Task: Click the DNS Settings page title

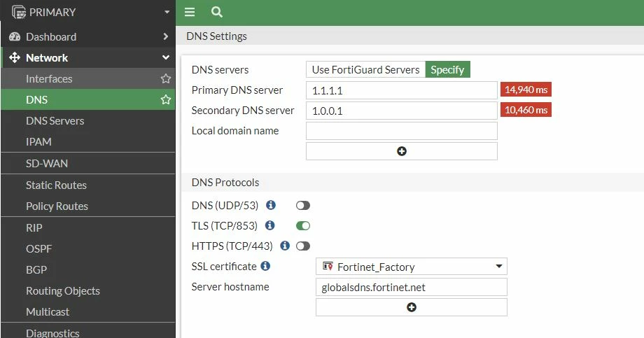Action: click(216, 36)
